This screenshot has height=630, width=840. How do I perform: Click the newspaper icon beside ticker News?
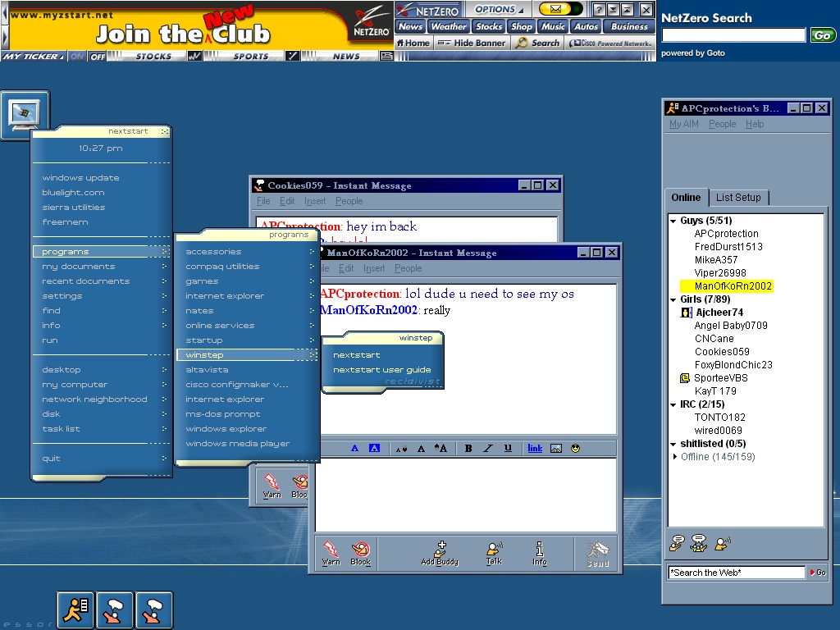[x=386, y=57]
